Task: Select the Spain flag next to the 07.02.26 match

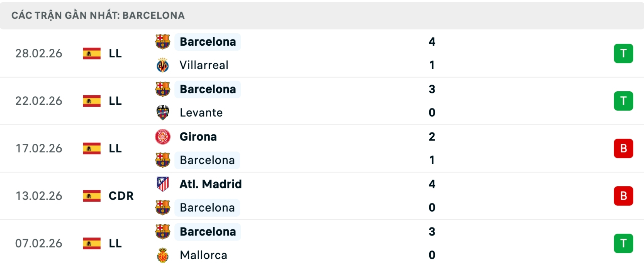Action: click(91, 243)
